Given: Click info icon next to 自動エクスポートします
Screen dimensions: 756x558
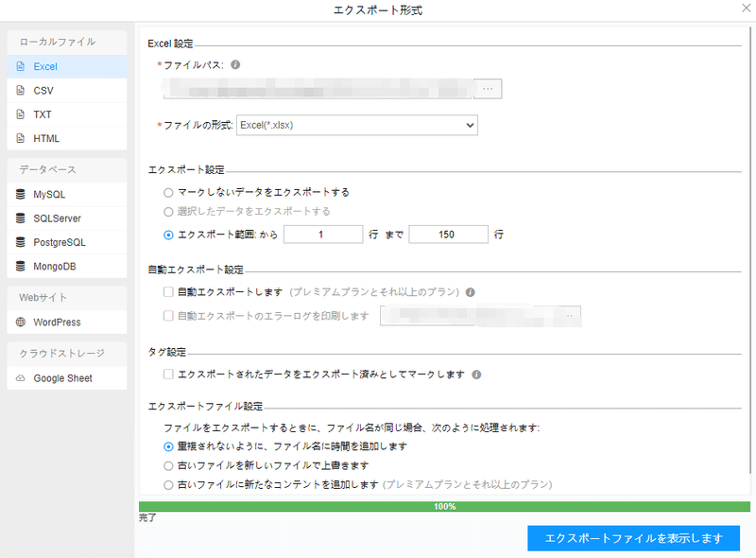Looking at the screenshot, I should click(x=470, y=292).
